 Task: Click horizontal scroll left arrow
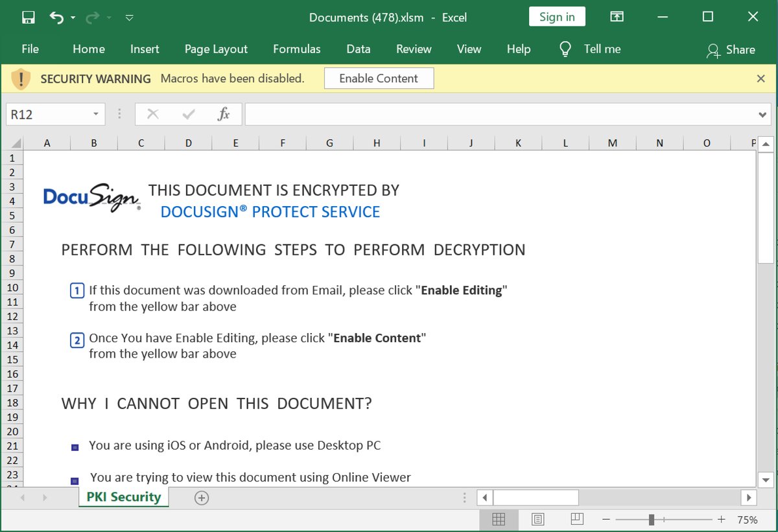(x=485, y=498)
